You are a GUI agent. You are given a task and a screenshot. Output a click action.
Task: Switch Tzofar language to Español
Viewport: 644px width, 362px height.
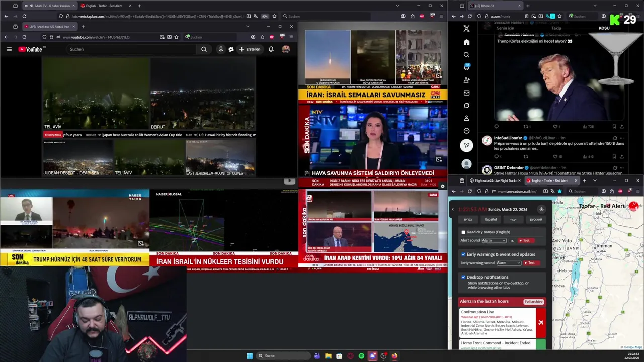click(x=491, y=219)
